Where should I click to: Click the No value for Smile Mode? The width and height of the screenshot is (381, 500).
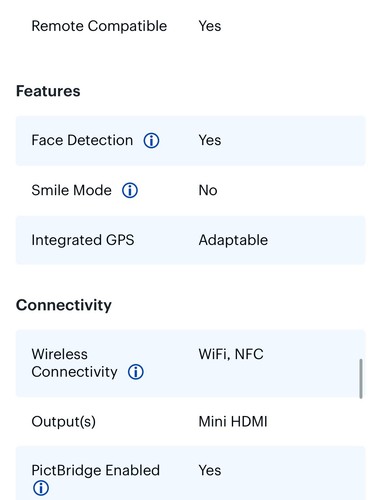pos(208,190)
